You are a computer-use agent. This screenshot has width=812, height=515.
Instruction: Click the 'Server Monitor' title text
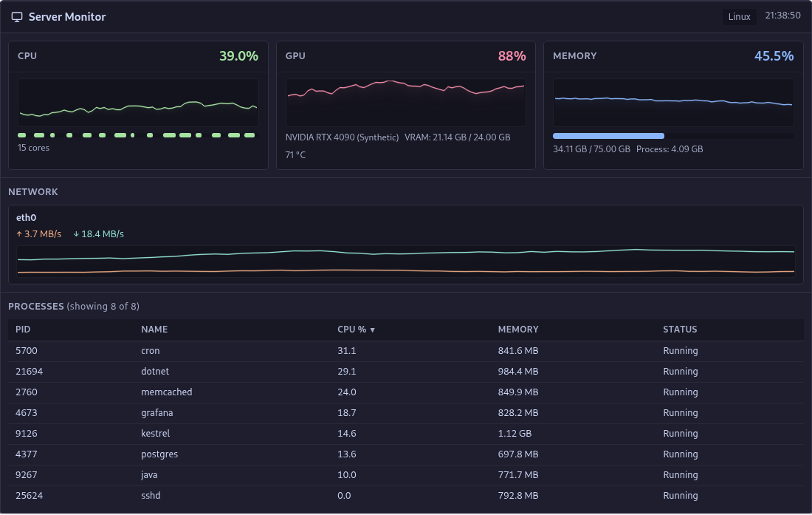click(x=67, y=17)
